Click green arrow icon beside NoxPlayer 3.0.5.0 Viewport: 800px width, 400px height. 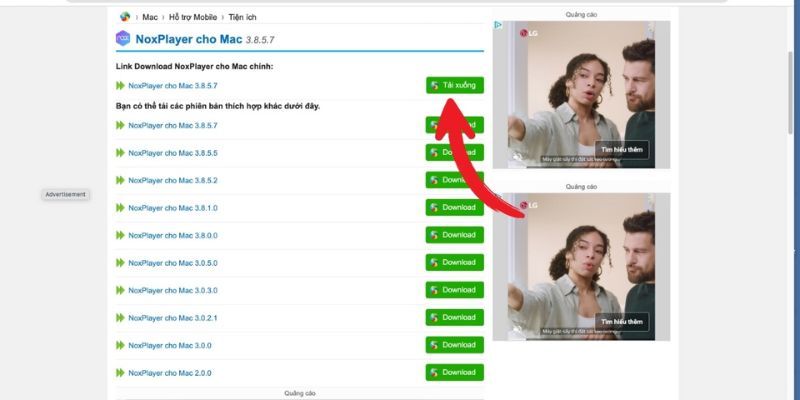(121, 263)
